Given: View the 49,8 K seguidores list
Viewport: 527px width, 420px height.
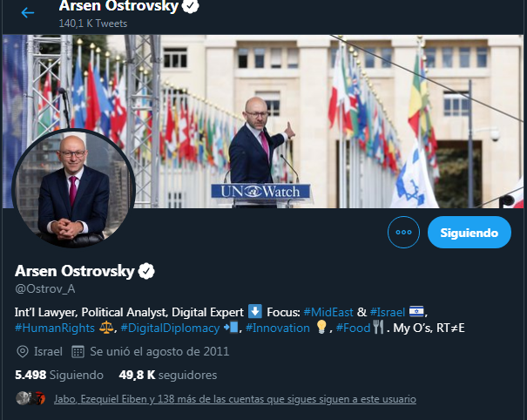Looking at the screenshot, I should tap(168, 375).
